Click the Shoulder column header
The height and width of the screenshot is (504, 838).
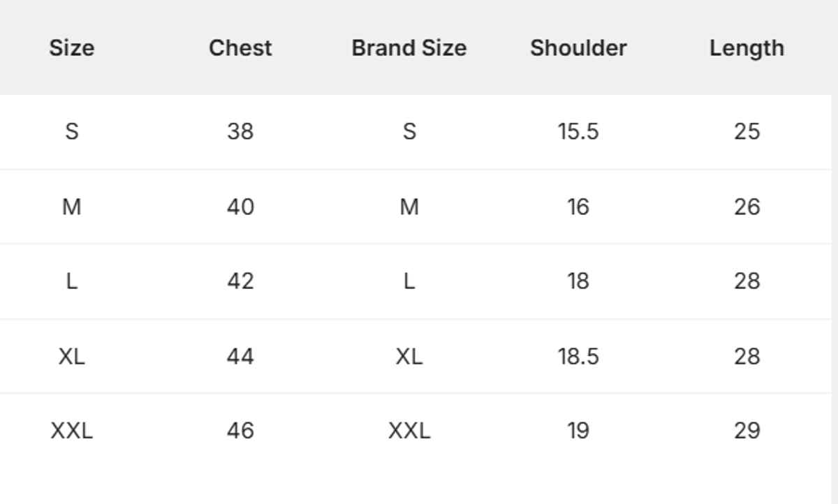coord(578,48)
